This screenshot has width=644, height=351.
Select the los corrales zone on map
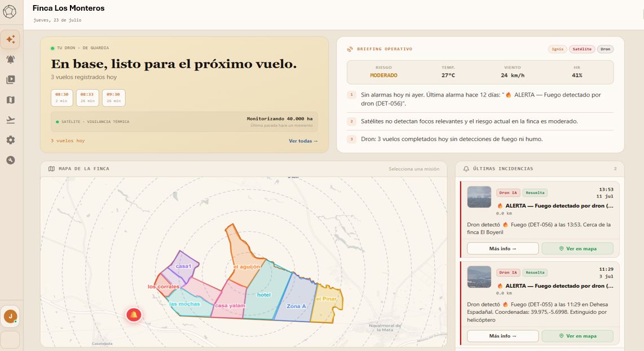point(164,287)
